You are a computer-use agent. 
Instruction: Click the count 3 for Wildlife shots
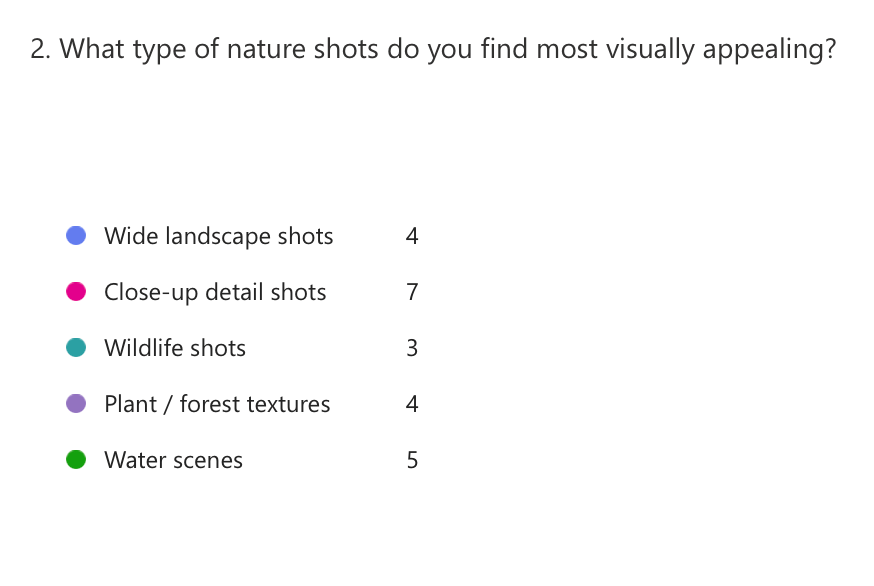pyautogui.click(x=412, y=349)
